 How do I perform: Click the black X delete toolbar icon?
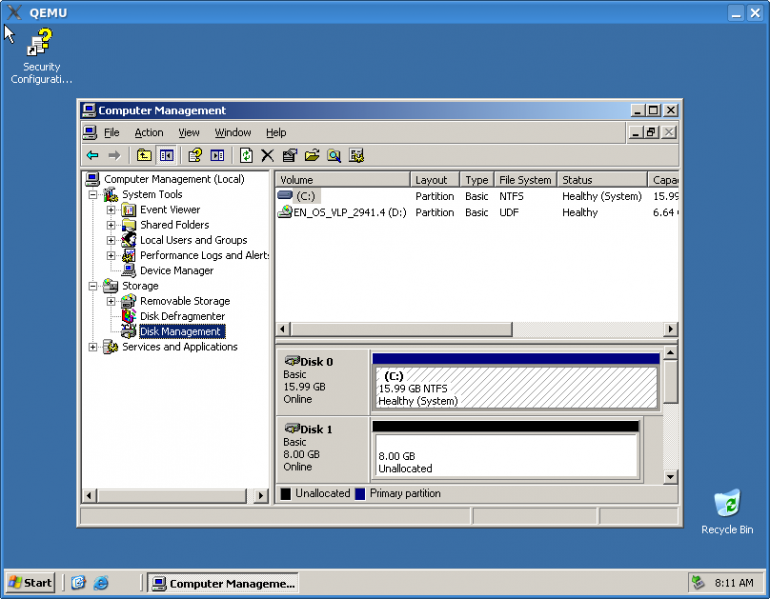pyautogui.click(x=267, y=155)
